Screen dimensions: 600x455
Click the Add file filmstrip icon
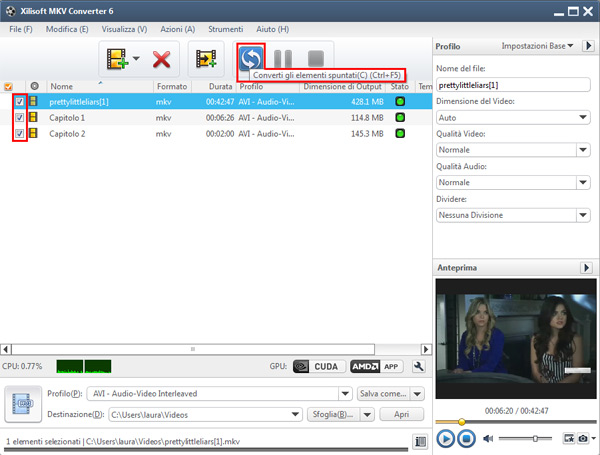117,59
